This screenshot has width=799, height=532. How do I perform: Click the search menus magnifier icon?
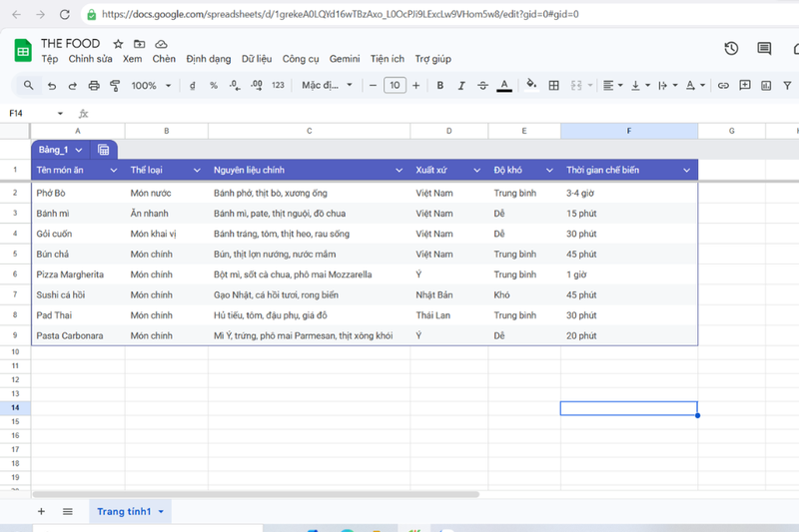(x=29, y=85)
